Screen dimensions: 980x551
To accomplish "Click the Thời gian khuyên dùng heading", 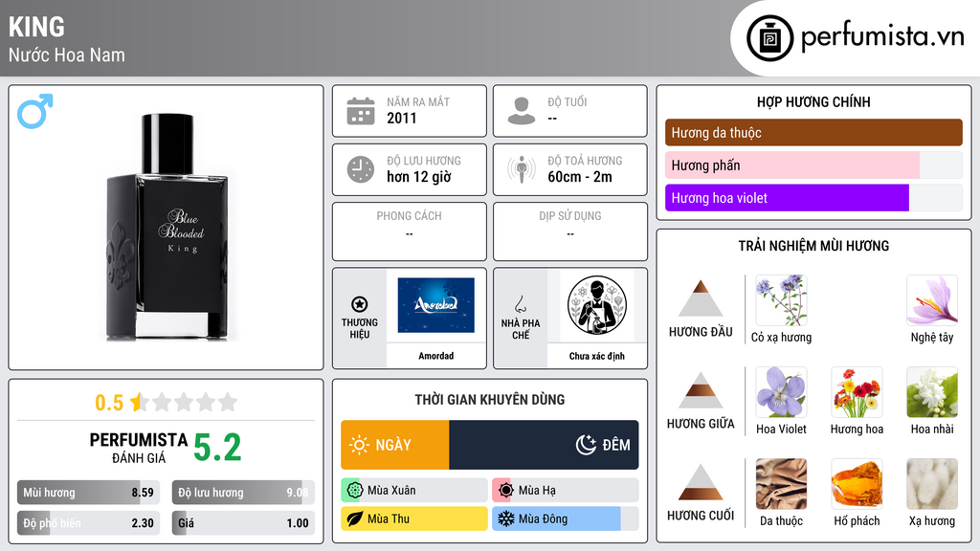I will [x=489, y=399].
